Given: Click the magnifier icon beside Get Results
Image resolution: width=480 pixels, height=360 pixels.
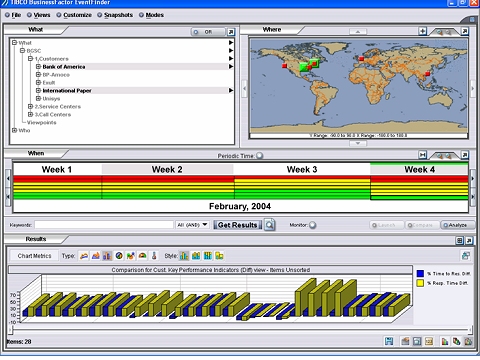Looking at the screenshot, I should [269, 225].
